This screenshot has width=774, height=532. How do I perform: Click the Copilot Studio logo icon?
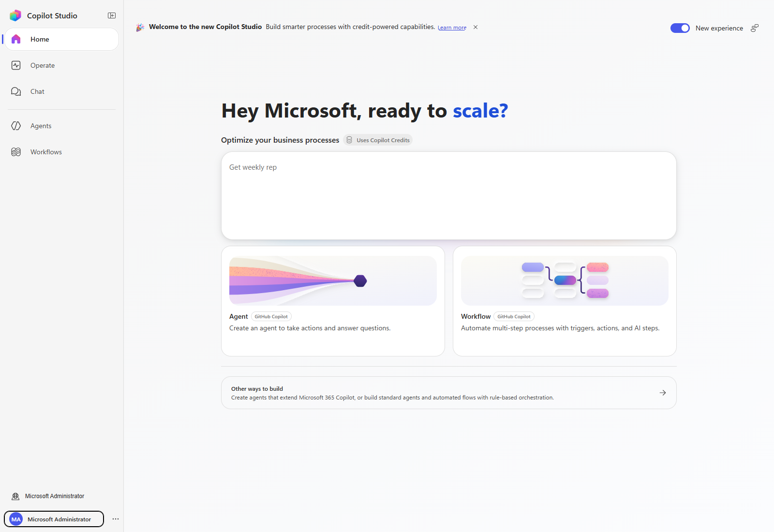pyautogui.click(x=15, y=15)
